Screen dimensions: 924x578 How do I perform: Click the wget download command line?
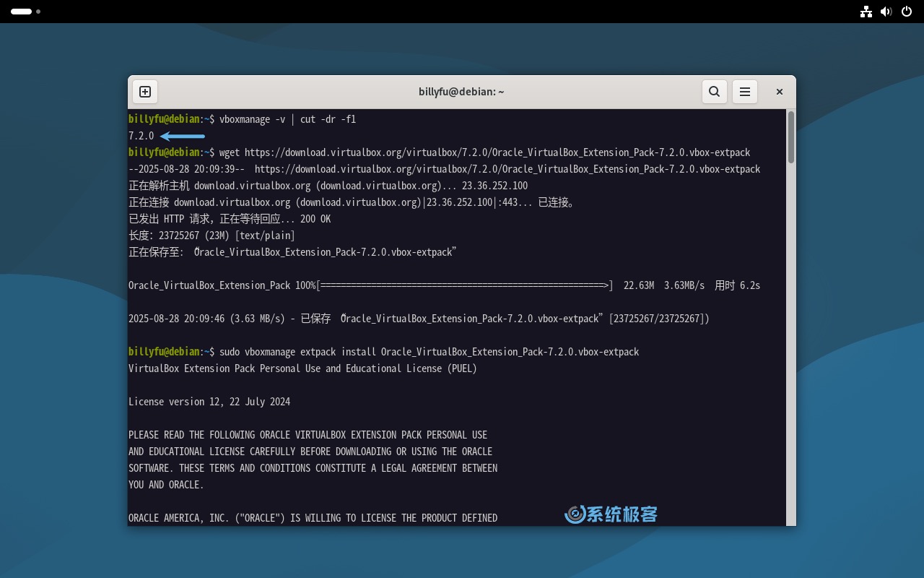pyautogui.click(x=440, y=152)
